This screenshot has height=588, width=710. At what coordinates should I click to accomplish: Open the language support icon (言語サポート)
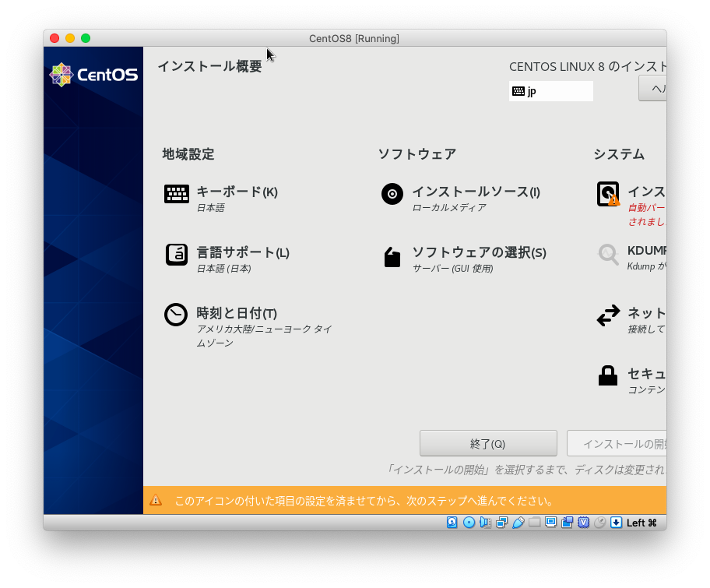pos(177,255)
